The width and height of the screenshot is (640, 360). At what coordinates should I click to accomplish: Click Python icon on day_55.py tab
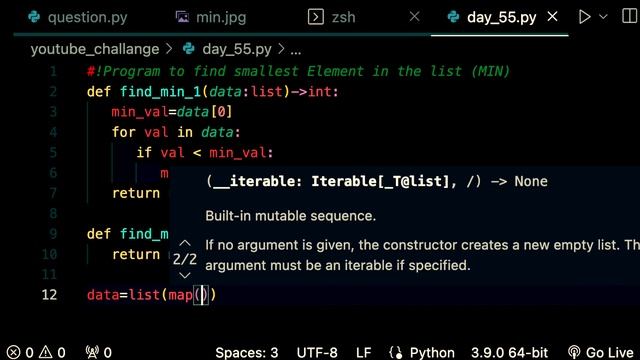[453, 17]
